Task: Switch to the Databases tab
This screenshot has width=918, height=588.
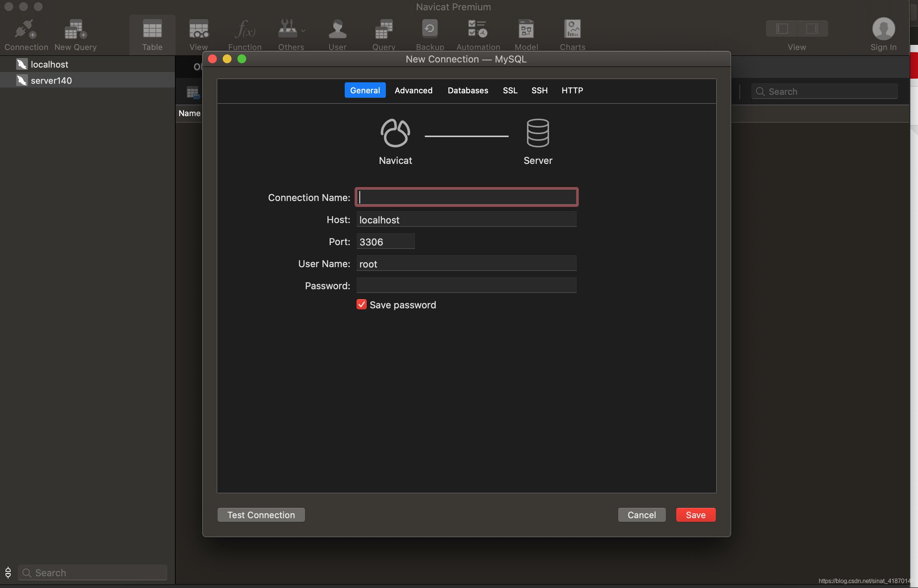Action: pyautogui.click(x=467, y=90)
